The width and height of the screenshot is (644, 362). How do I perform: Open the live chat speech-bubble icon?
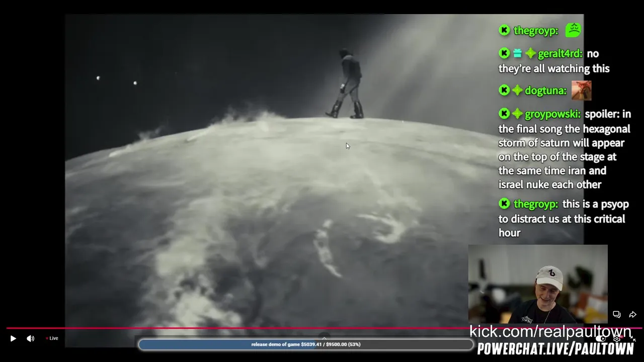(616, 314)
